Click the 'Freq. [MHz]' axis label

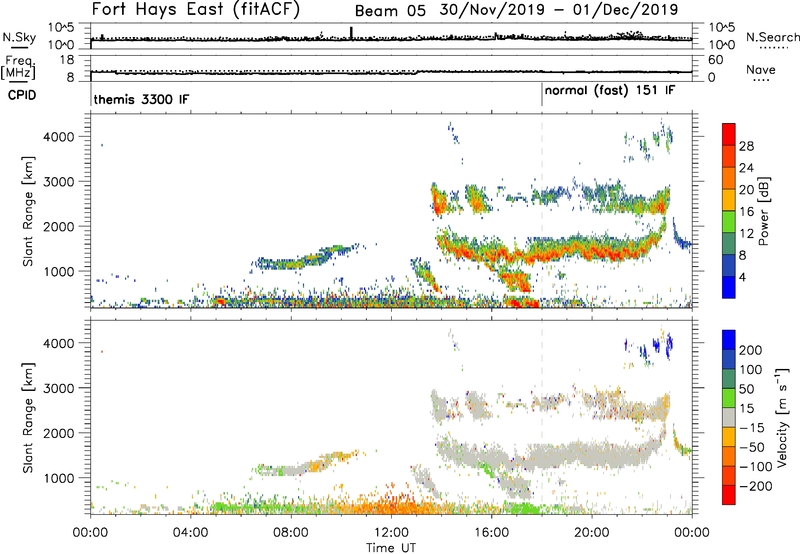coord(18,68)
